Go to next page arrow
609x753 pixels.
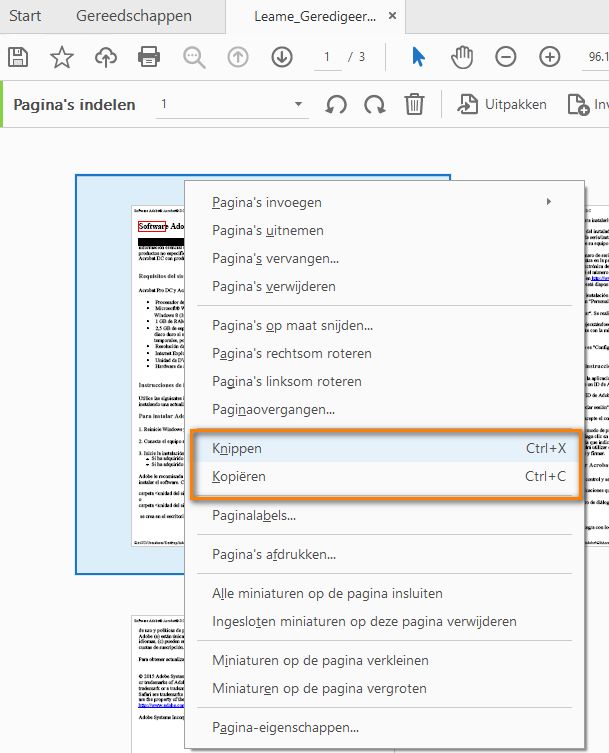coord(282,57)
